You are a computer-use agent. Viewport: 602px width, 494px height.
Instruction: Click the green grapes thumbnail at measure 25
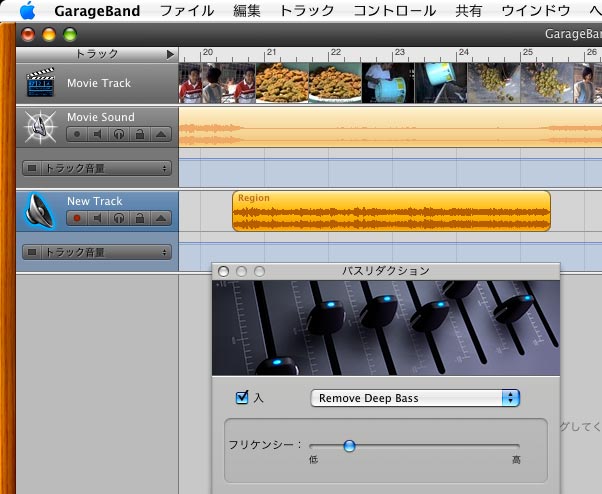coord(547,83)
